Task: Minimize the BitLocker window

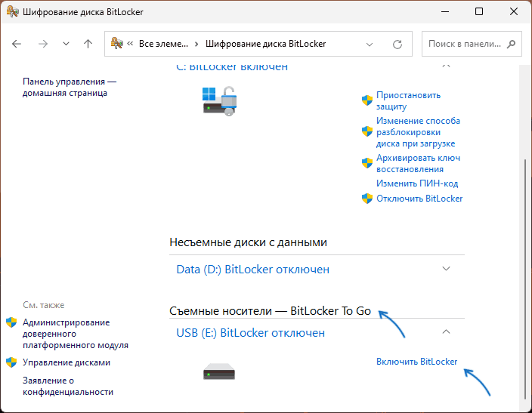Action: tap(445, 11)
